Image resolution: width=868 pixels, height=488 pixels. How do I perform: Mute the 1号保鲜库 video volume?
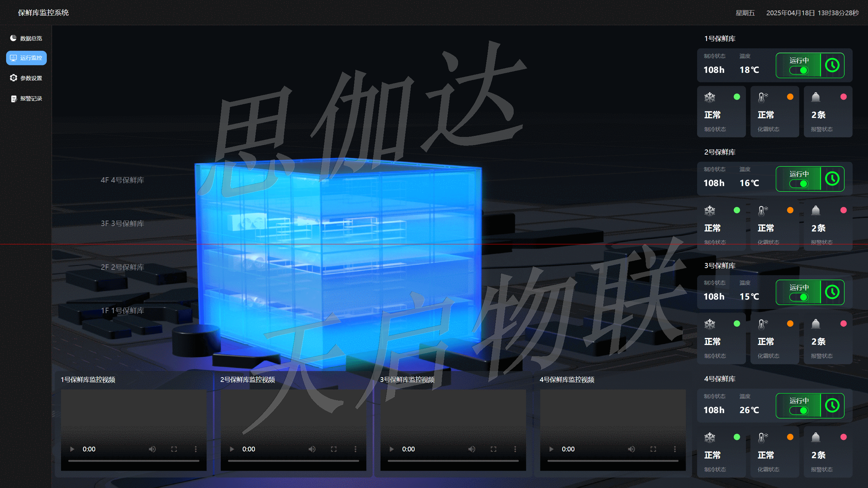(152, 449)
